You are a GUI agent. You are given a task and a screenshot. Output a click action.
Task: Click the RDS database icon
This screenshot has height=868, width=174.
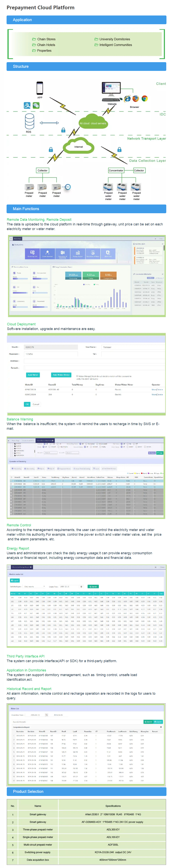point(29,121)
